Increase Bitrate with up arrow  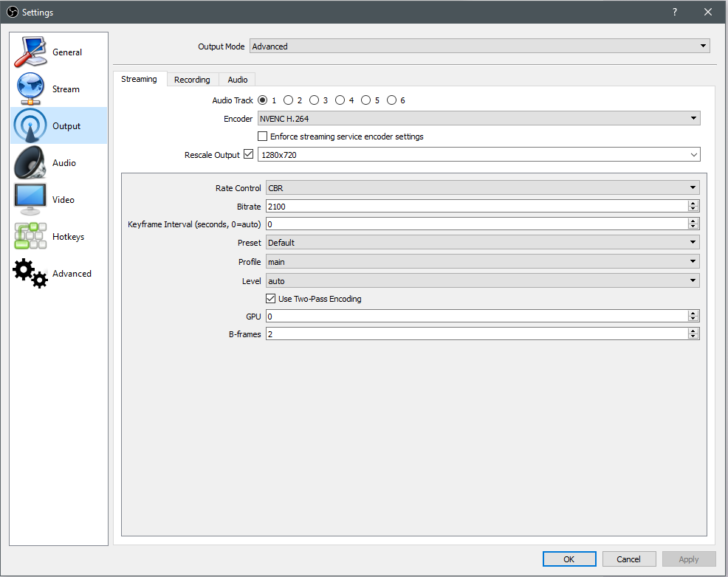693,203
